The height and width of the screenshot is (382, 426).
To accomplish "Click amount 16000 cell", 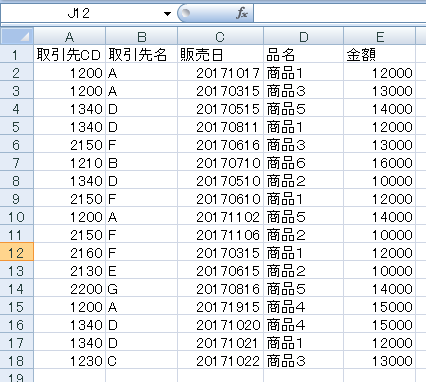I will [x=380, y=163].
